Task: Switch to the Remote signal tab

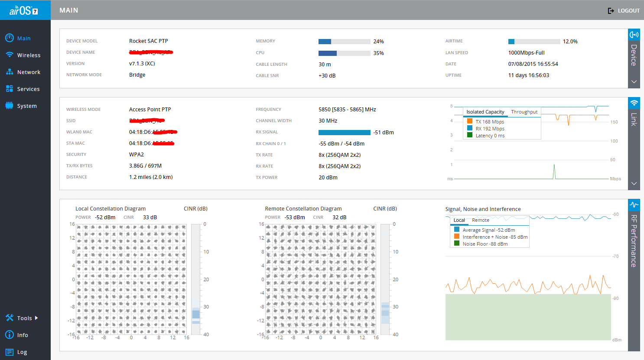Action: tap(480, 220)
